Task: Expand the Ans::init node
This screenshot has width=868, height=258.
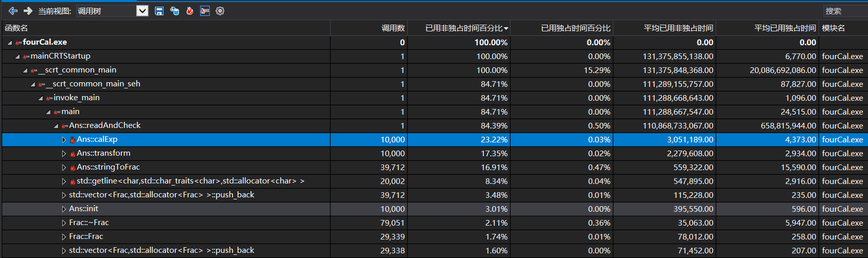Action: [x=64, y=209]
